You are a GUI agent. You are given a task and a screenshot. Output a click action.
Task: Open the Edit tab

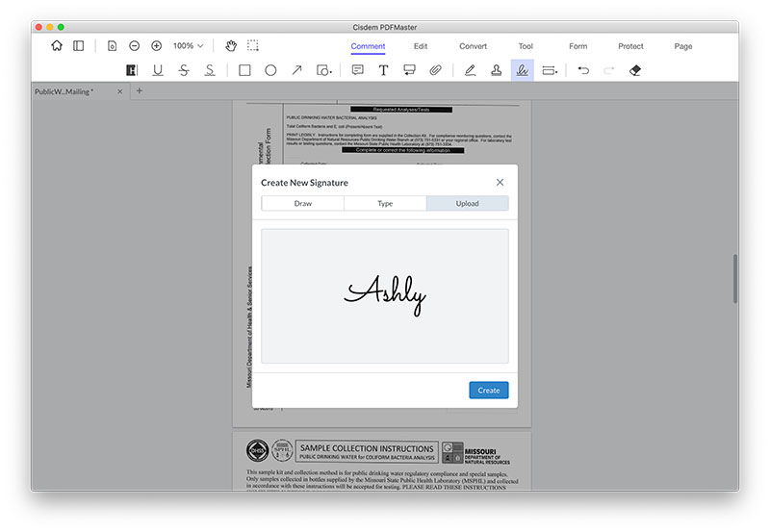click(421, 46)
